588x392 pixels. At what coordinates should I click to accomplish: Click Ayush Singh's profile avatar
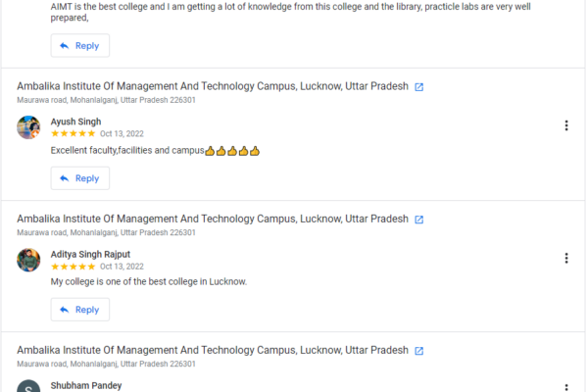(28, 127)
